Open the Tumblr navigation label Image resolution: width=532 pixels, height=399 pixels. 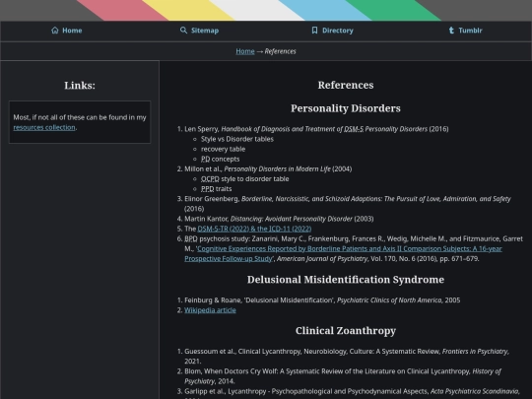[470, 31]
